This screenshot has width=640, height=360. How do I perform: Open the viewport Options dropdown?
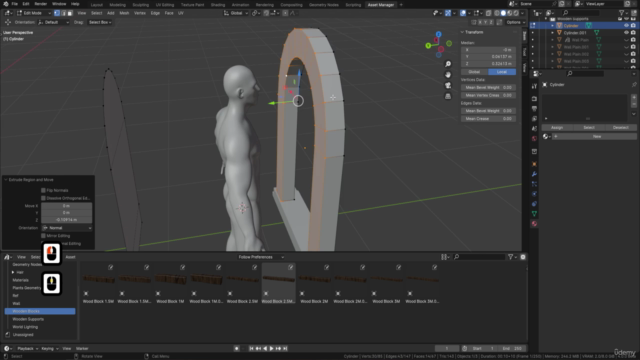pyautogui.click(x=516, y=22)
